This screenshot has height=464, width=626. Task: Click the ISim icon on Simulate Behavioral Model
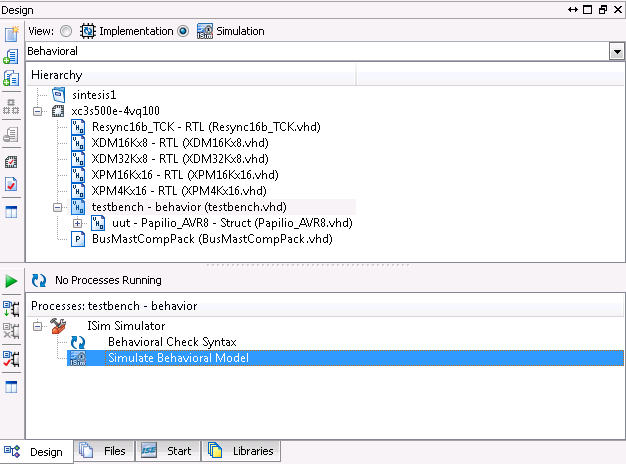[78, 358]
